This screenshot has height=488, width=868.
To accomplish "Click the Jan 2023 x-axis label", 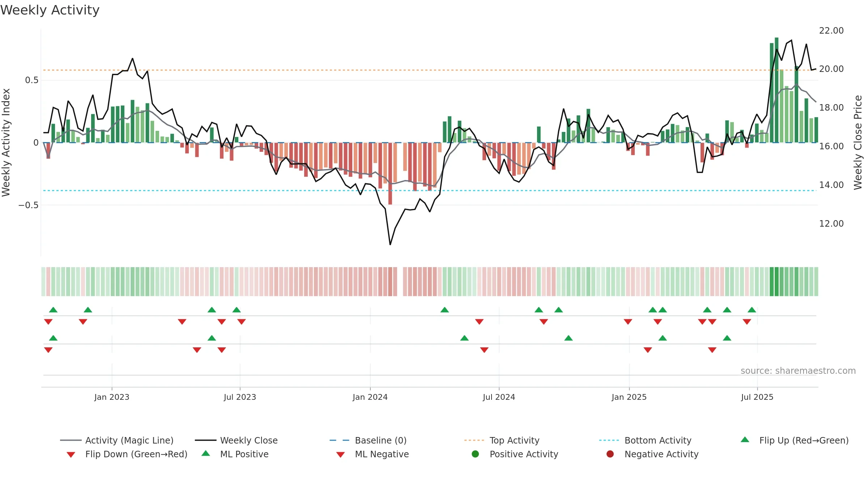I will point(112,397).
